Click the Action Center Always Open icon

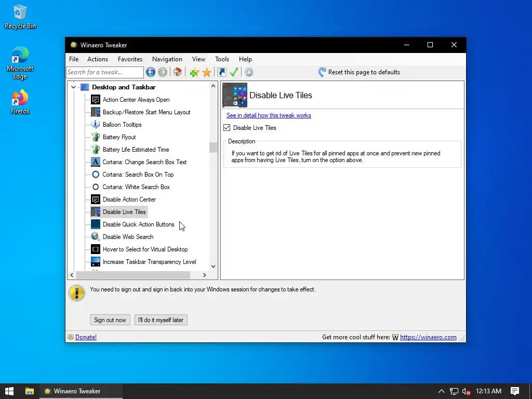click(96, 100)
